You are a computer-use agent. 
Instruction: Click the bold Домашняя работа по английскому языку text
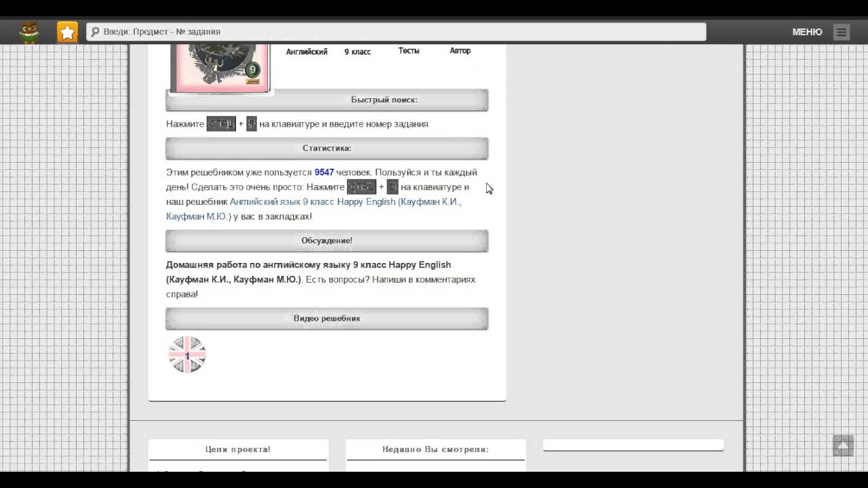309,272
